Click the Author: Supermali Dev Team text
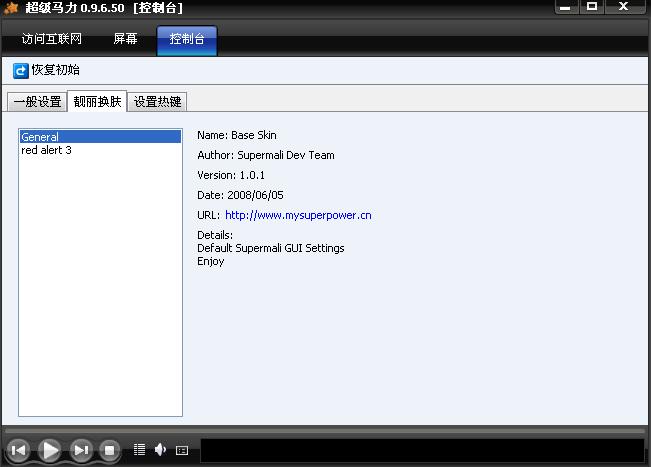 coord(266,155)
